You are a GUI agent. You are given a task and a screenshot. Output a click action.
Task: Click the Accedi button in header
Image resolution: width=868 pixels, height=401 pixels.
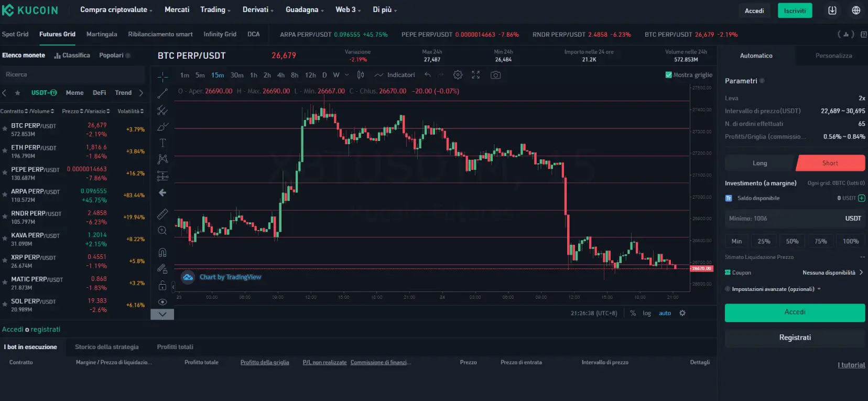(x=754, y=10)
